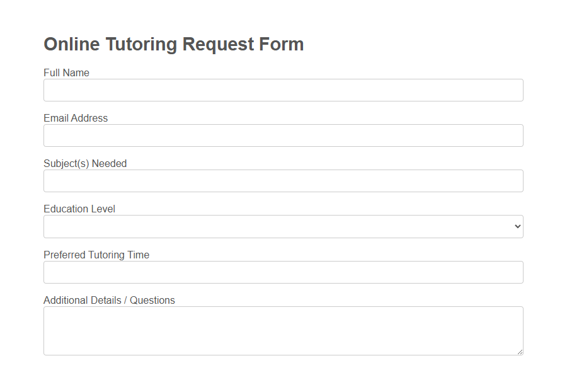The height and width of the screenshot is (392, 567).
Task: Click the Subject(s) Needed input field
Action: (x=283, y=181)
